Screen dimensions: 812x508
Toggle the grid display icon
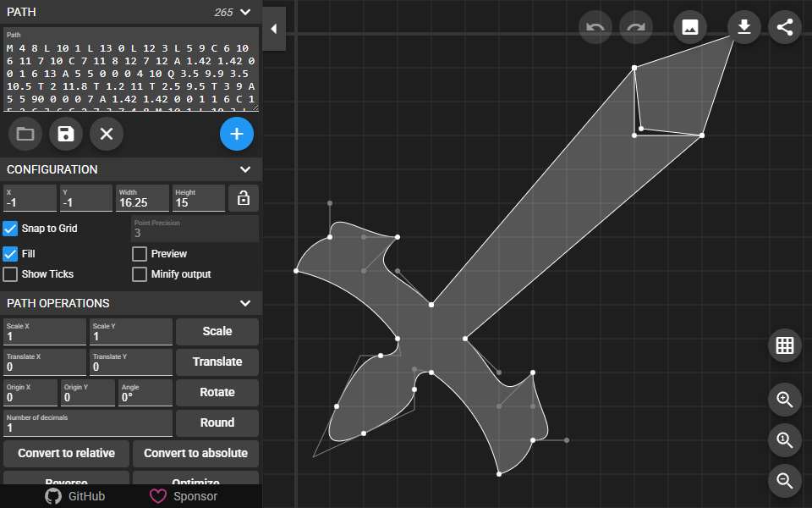tap(785, 345)
